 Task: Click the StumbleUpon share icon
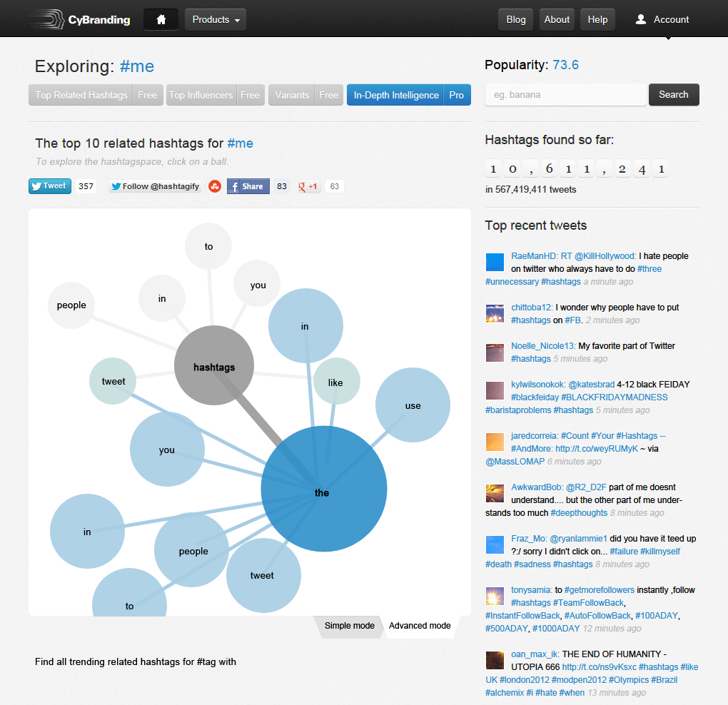(x=214, y=186)
